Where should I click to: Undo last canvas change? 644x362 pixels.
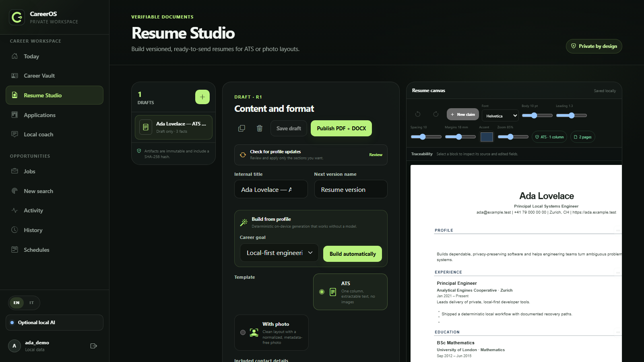[418, 114]
